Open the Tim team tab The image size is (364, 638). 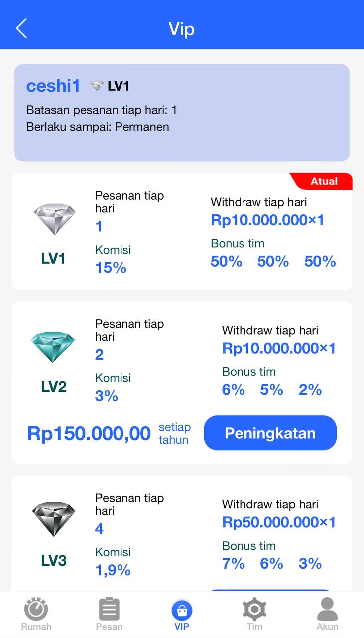tap(254, 614)
